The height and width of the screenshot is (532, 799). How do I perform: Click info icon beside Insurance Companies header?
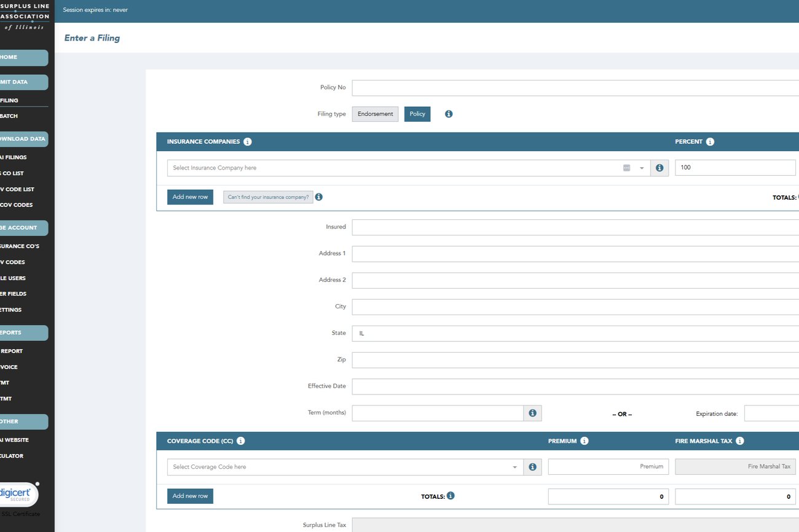click(x=248, y=142)
